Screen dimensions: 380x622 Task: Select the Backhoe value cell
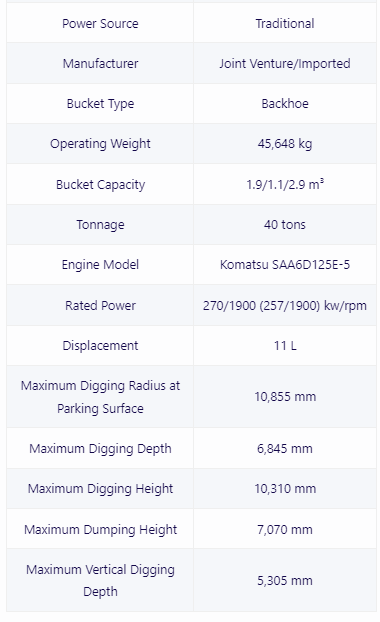pos(285,104)
